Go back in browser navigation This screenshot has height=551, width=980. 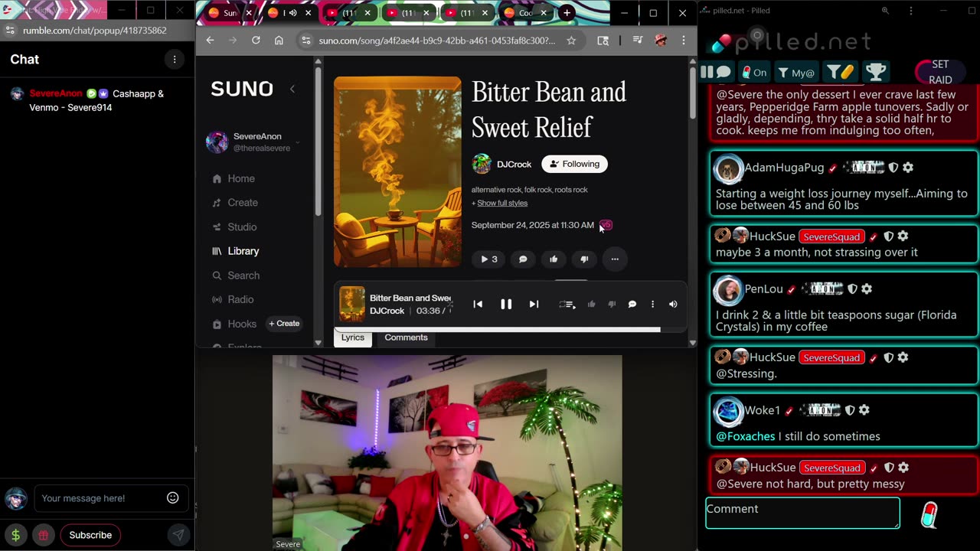(210, 41)
